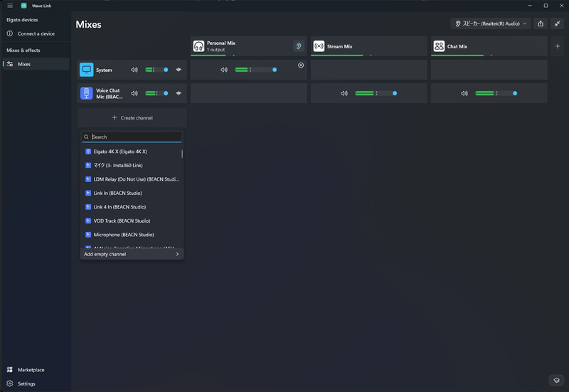Click the Stream Mix broadcast icon
569x392 pixels.
click(319, 46)
